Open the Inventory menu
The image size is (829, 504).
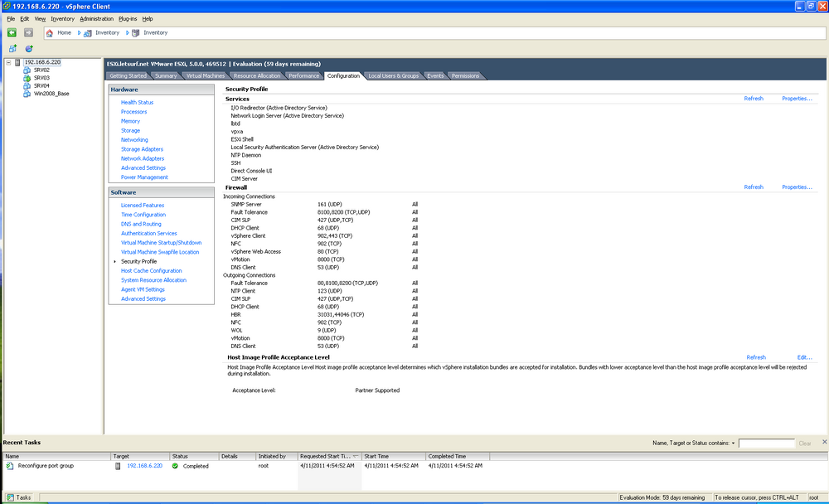point(62,19)
